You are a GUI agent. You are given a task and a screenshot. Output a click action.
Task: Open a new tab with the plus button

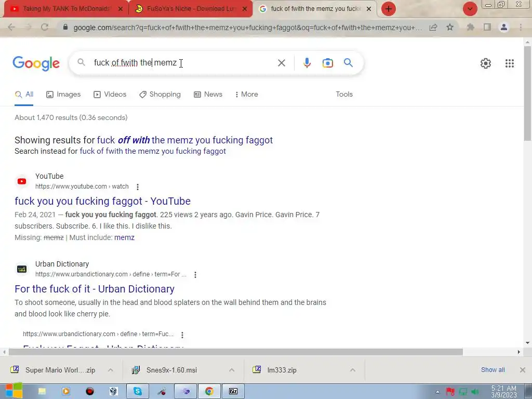(389, 9)
